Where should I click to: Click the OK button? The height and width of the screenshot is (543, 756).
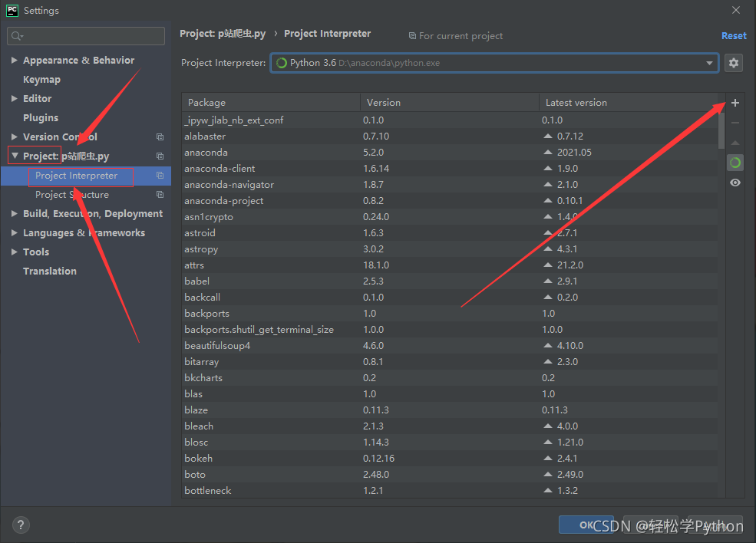tap(586, 525)
